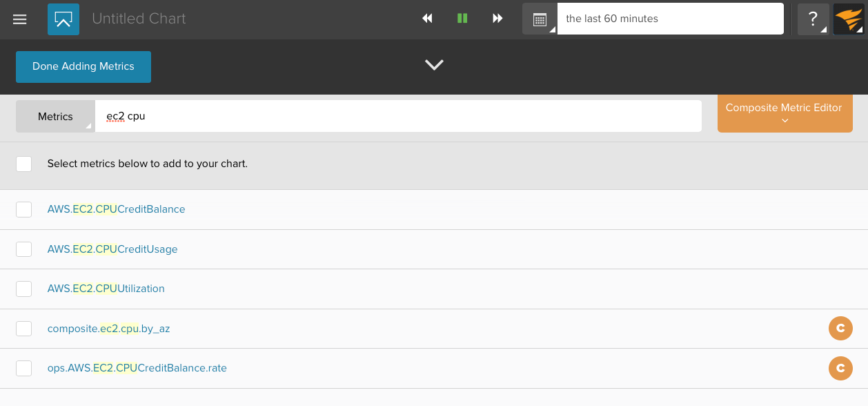Toggle the select-all metrics checkbox

[x=24, y=164]
